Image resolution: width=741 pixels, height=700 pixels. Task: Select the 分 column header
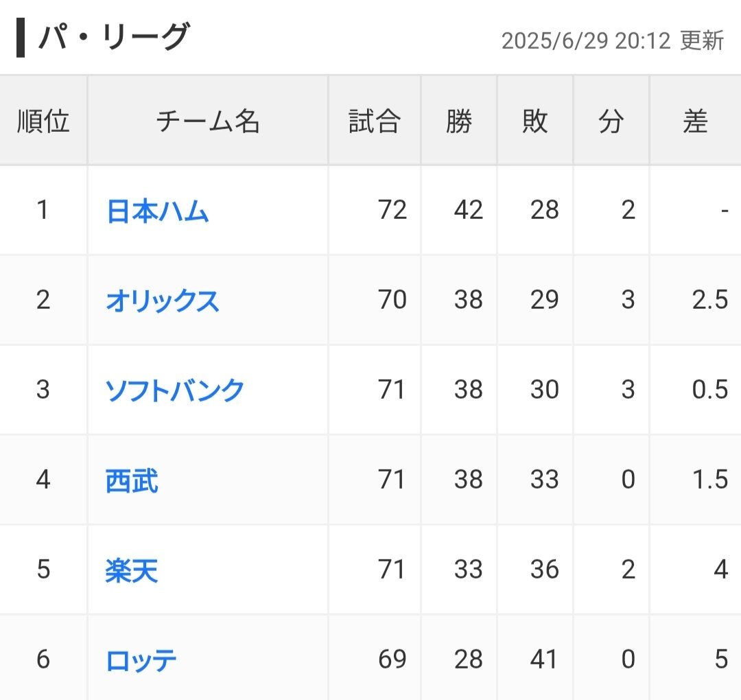coord(611,121)
